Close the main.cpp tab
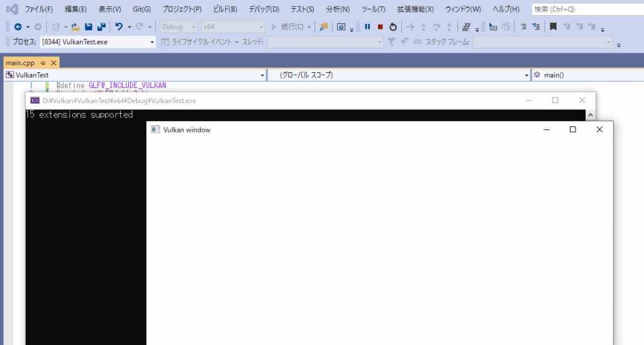644x345 pixels. (x=53, y=63)
